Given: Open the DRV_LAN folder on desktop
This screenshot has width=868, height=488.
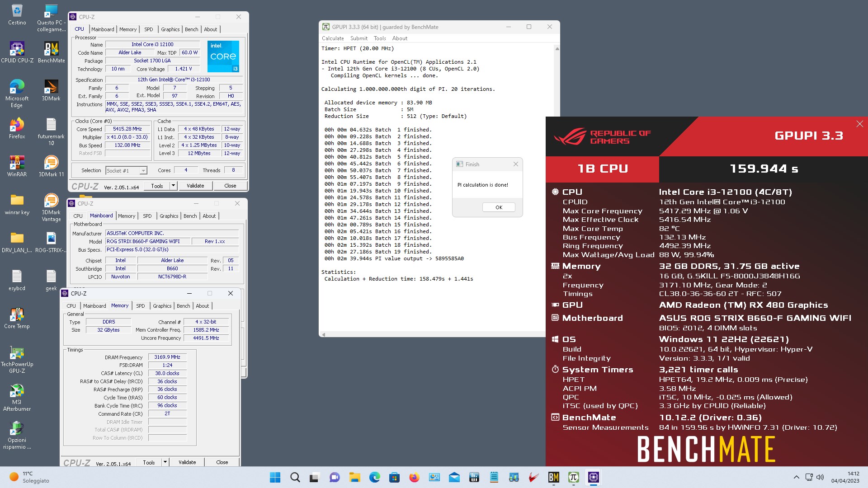Looking at the screenshot, I should click(17, 242).
